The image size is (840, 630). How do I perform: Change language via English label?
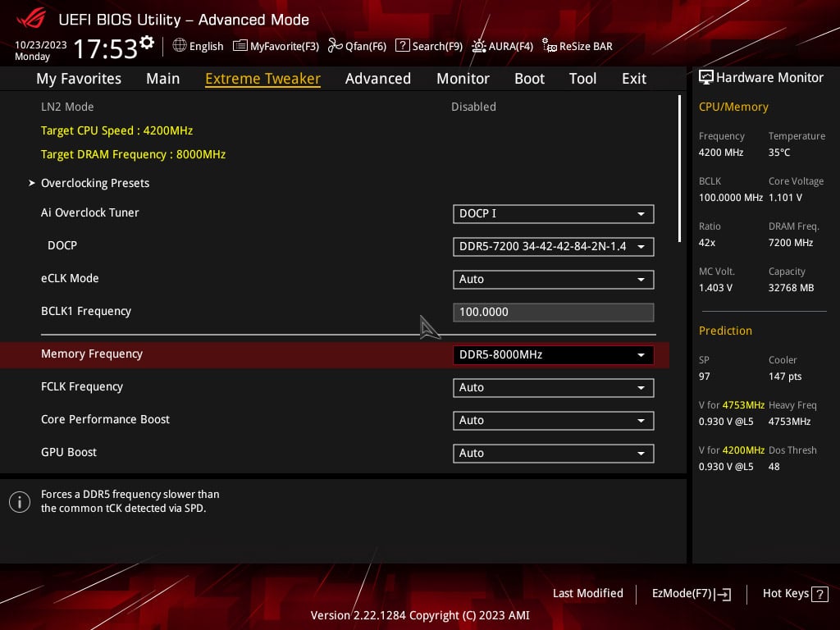tap(206, 47)
